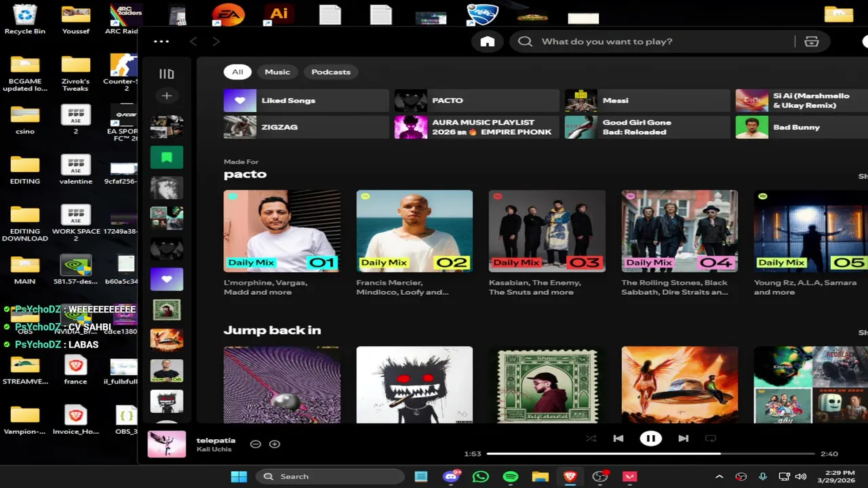Select the Music filter chip
868x488 pixels.
[277, 72]
